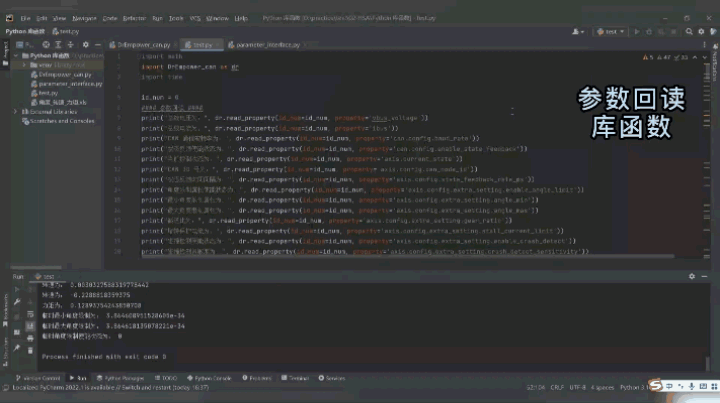Open the Notifications side tool window
The image size is (720, 403).
[715, 63]
